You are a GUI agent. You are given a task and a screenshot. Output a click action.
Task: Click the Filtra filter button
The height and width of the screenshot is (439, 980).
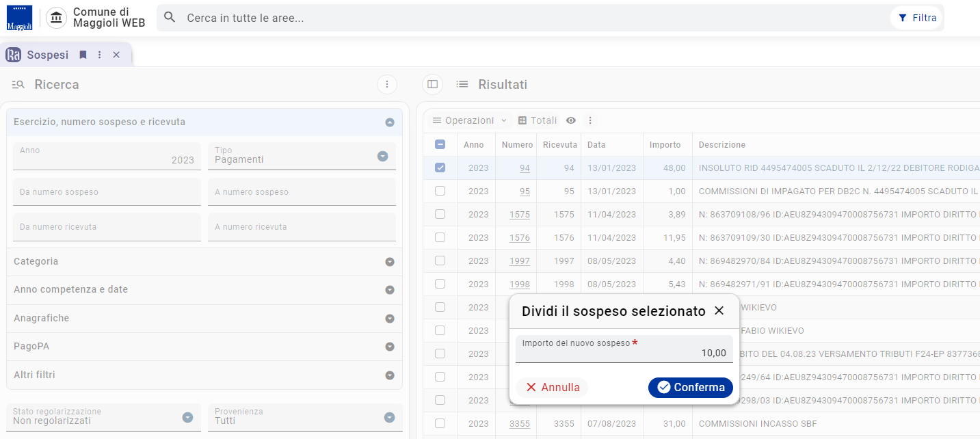tap(917, 18)
